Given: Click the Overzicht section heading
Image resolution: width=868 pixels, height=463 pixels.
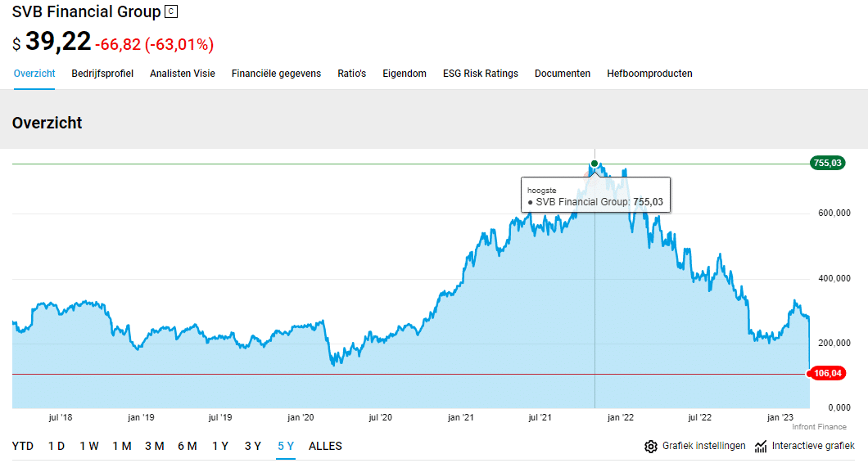Looking at the screenshot, I should tap(47, 123).
